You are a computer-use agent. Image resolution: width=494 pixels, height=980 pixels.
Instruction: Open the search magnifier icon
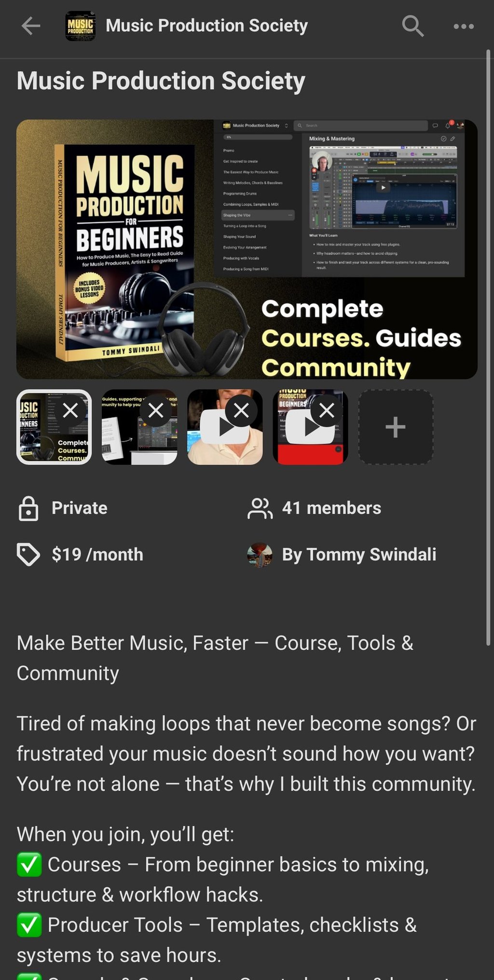413,26
